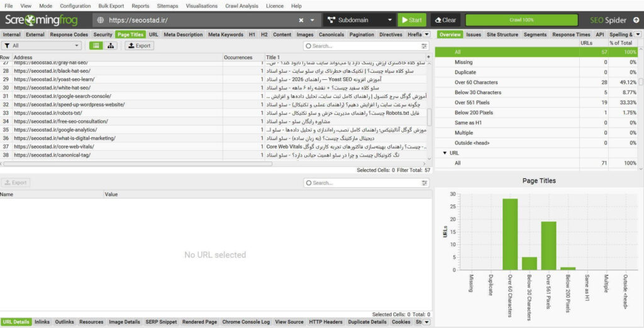Switch to the Meta Description tab
The height and width of the screenshot is (328, 644).
pos(183,35)
